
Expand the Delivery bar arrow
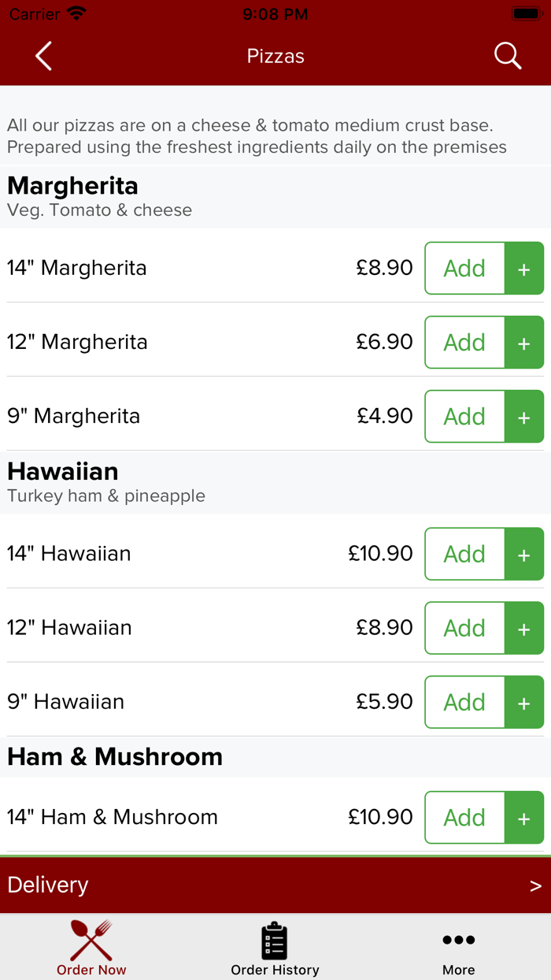pyautogui.click(x=535, y=885)
